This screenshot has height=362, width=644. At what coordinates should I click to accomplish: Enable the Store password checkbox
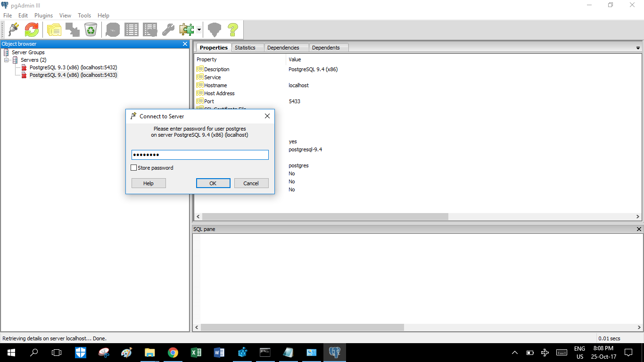click(x=134, y=168)
